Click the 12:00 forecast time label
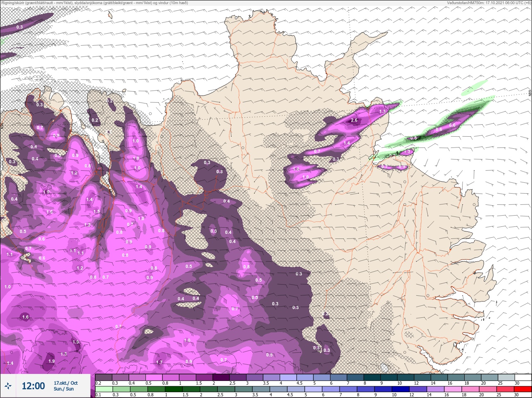 tap(33, 386)
